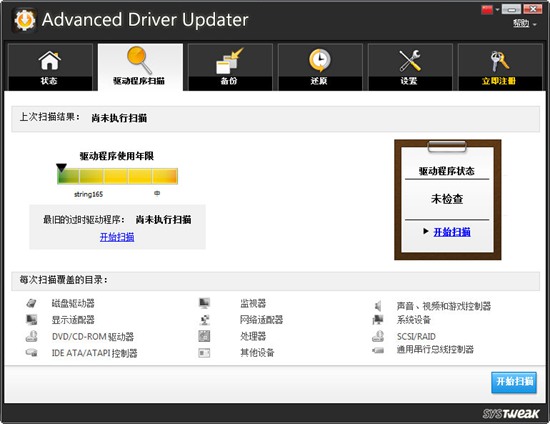The height and width of the screenshot is (424, 550).
Task: Open the 还原 restore tab
Action: [320, 67]
